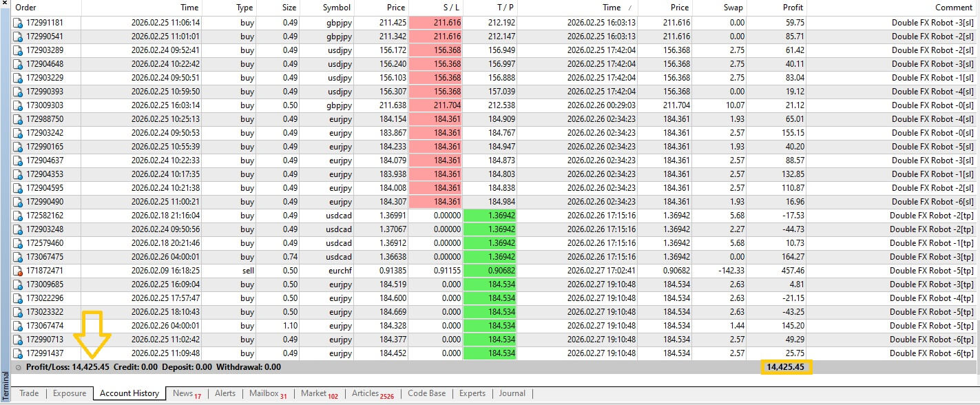Switch to the Trade tab
The image size is (980, 405).
pos(29,393)
